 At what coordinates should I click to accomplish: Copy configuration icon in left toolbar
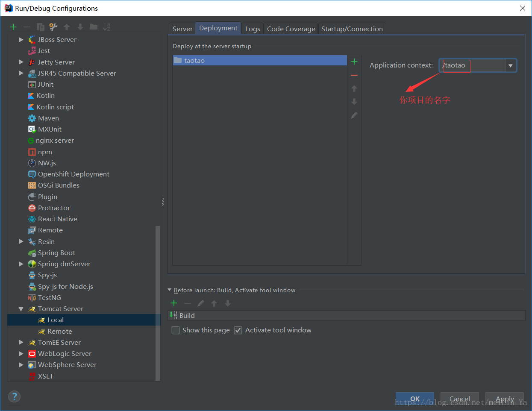(x=40, y=27)
